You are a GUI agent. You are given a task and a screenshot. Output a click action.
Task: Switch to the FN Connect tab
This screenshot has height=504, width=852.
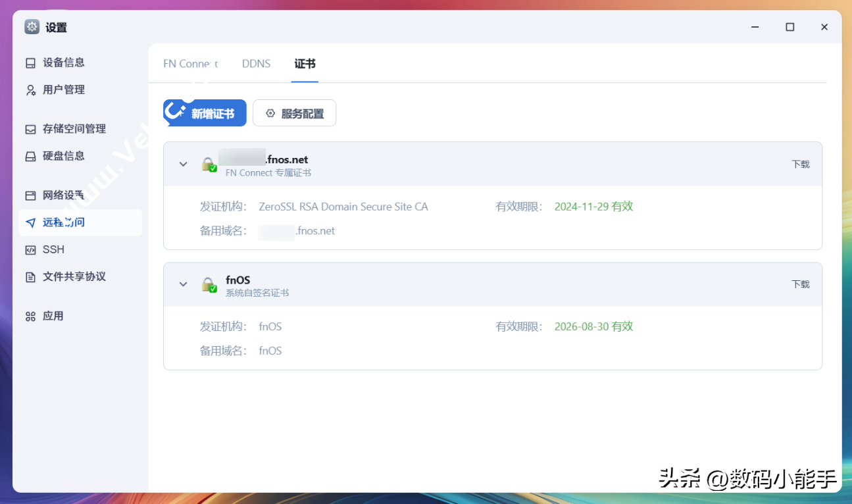(x=191, y=64)
